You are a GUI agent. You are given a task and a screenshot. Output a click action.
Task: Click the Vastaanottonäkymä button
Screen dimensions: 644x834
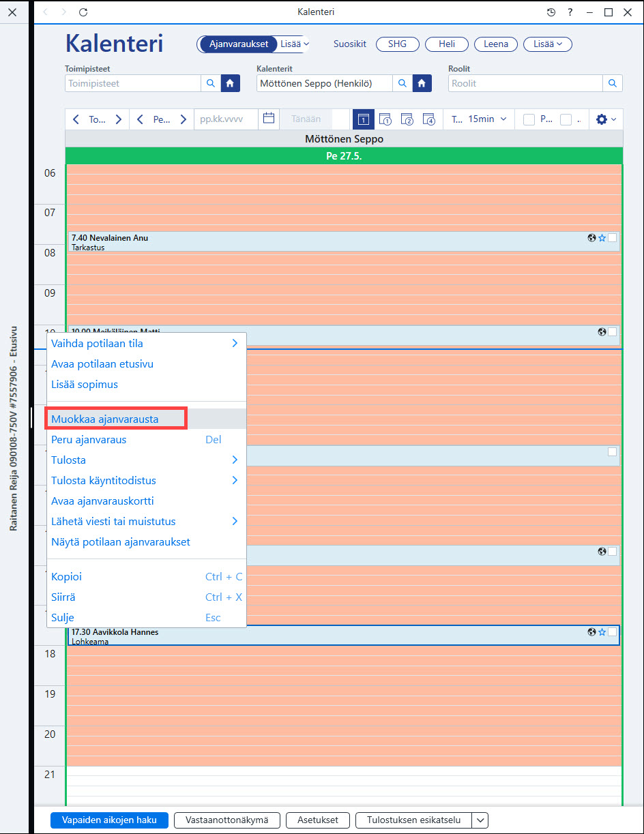tap(227, 820)
